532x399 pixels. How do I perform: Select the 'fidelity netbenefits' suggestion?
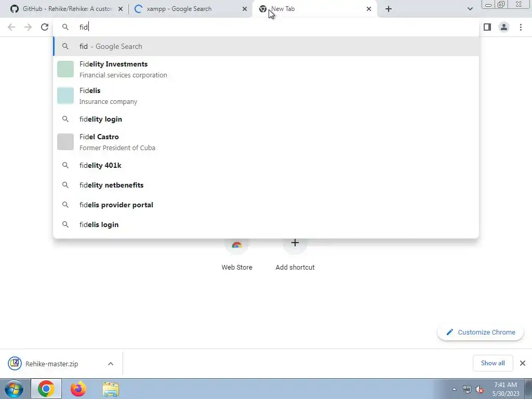point(266,185)
